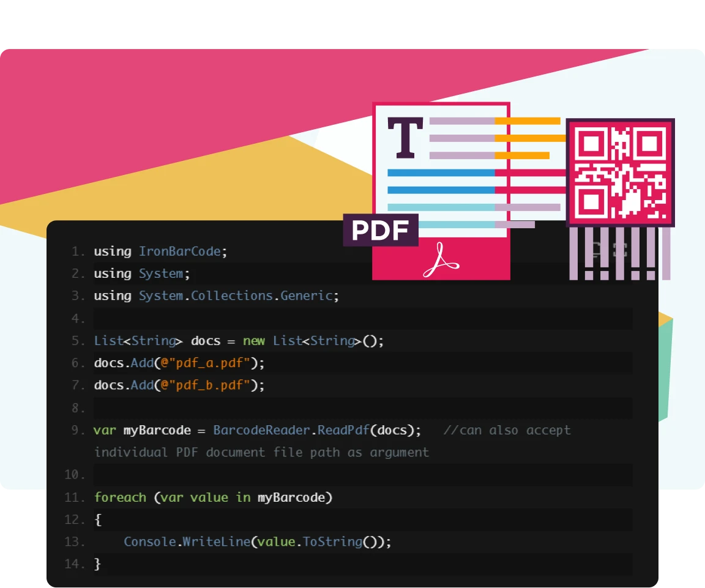Click the 'ReadPdf' method call
Screen dimensions: 705x588
pos(343,430)
